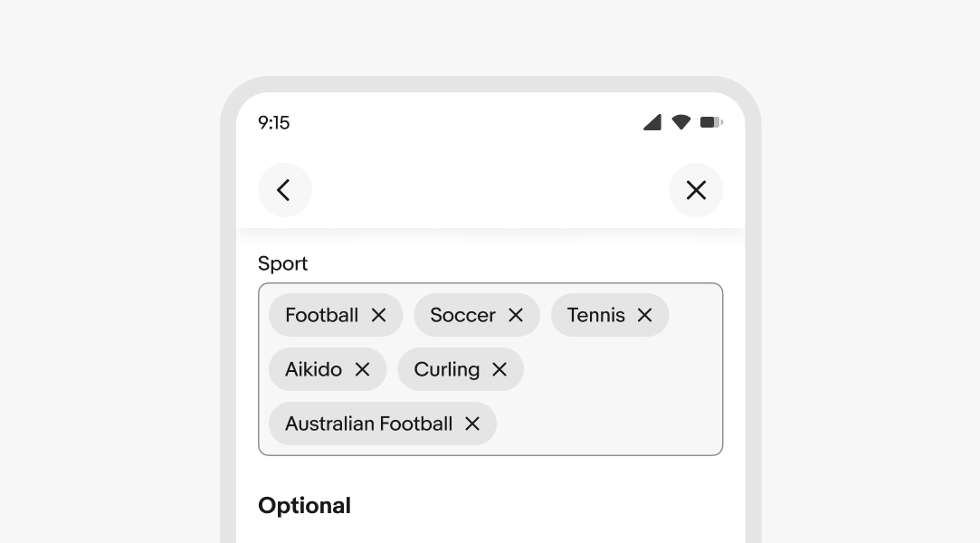Remove the Tennis chip
Viewport: 980px width, 543px height.
645,316
